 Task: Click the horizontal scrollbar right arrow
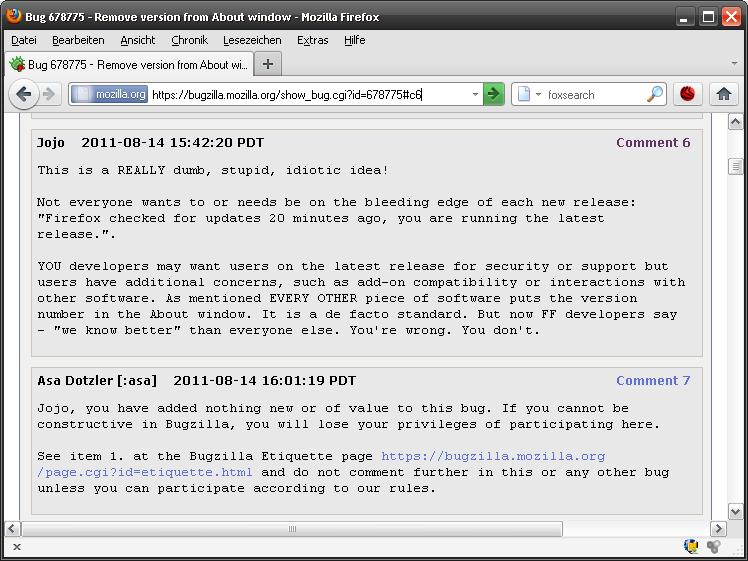718,529
